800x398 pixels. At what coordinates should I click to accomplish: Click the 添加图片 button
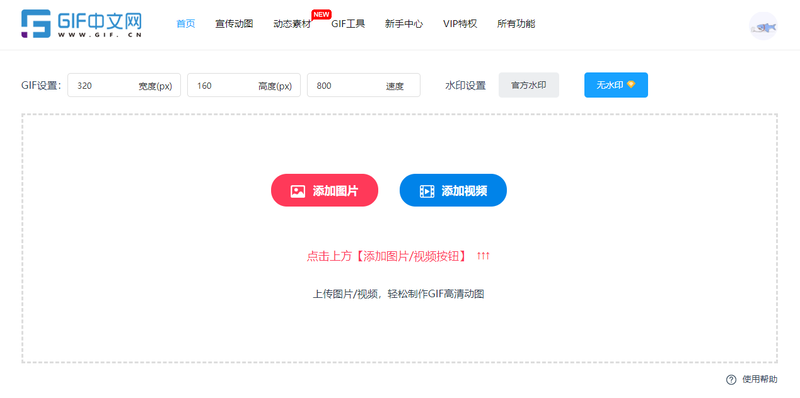[x=324, y=190]
